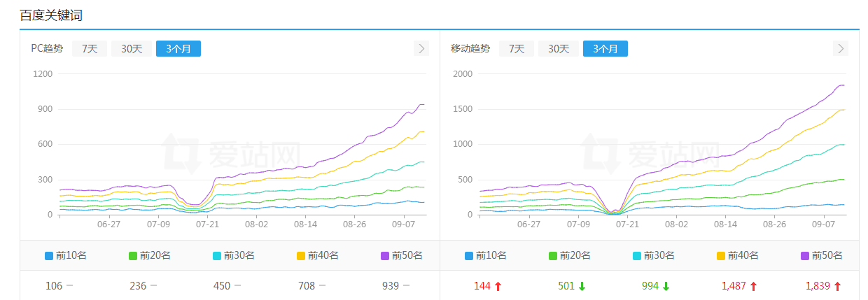Toggle 前40名 legend in PC chart
The height and width of the screenshot is (300, 868).
[x=318, y=256]
